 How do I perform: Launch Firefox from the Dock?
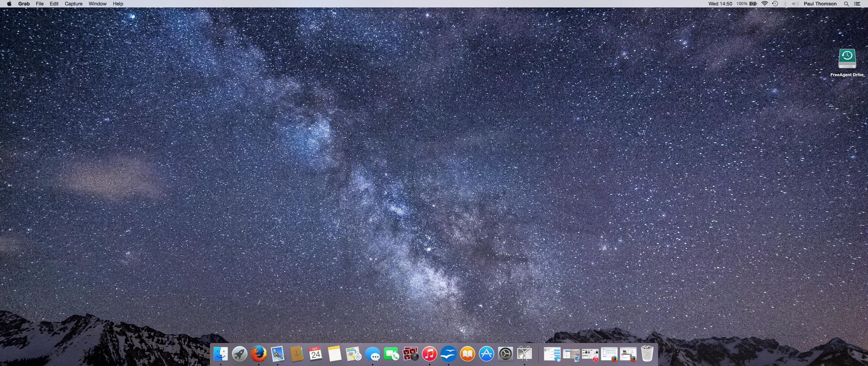coord(258,354)
